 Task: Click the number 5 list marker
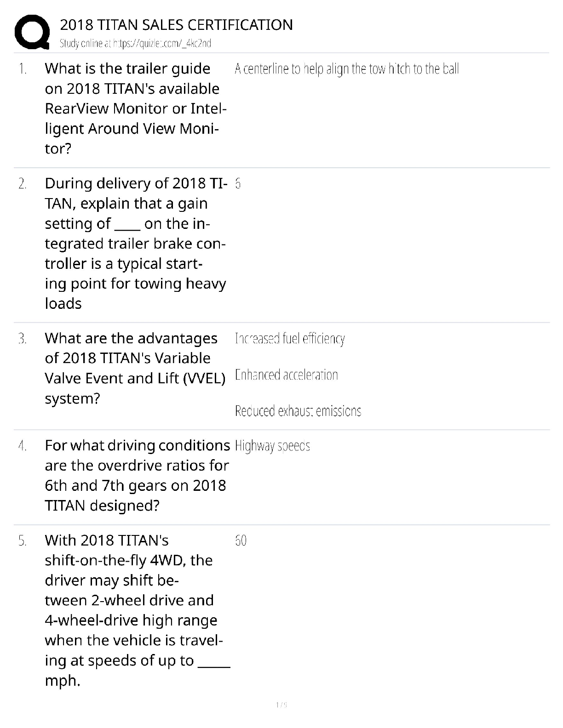tap(22, 540)
